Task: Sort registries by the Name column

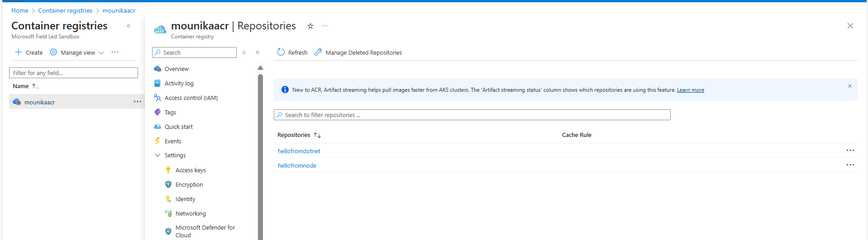Action: tap(25, 86)
